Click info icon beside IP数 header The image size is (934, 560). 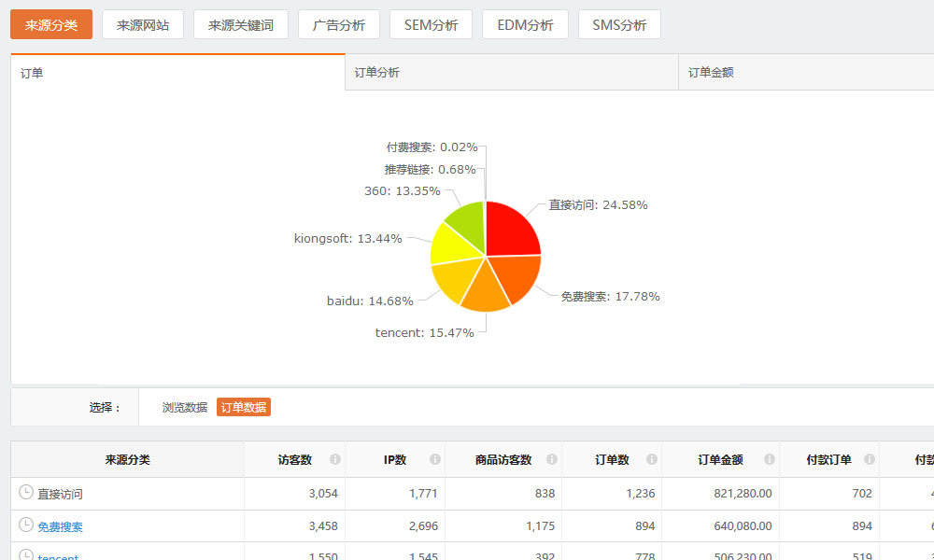click(x=435, y=459)
